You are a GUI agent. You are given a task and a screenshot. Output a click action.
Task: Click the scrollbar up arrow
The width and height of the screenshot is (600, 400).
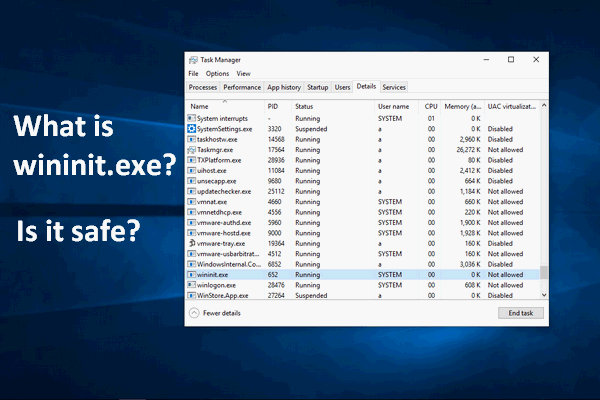click(544, 105)
